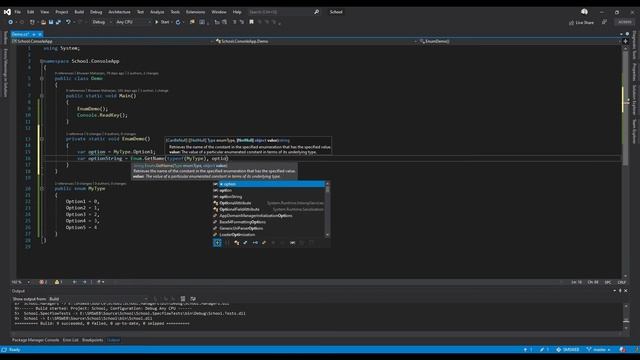Click the code editor vertical scrollbar

point(625,162)
